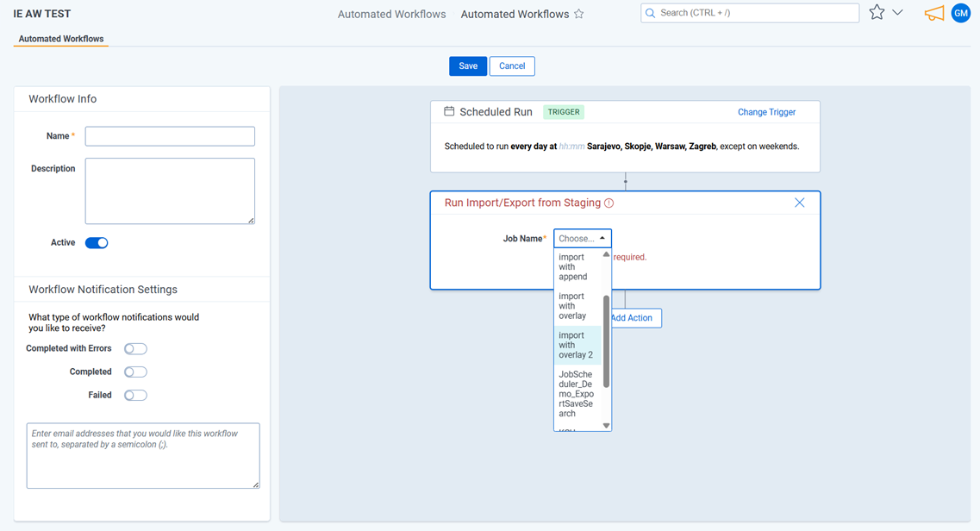Click the megaphone announcements icon
The image size is (980, 531).
click(933, 14)
